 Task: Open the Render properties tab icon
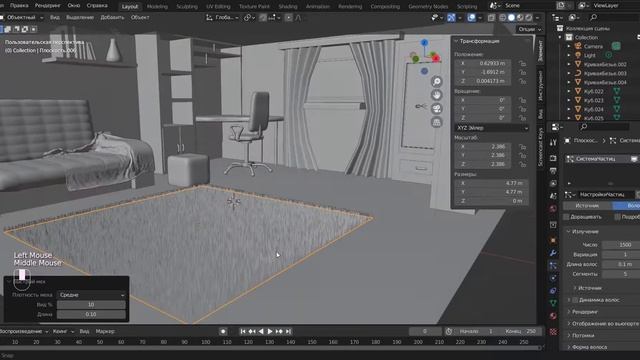[553, 158]
